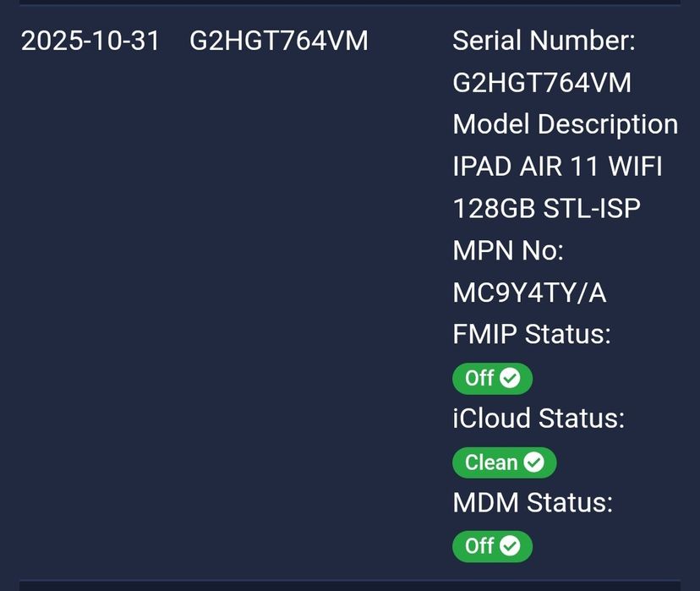This screenshot has height=591, width=700.
Task: Click the checkmark icon in Clean badge
Action: pos(533,462)
